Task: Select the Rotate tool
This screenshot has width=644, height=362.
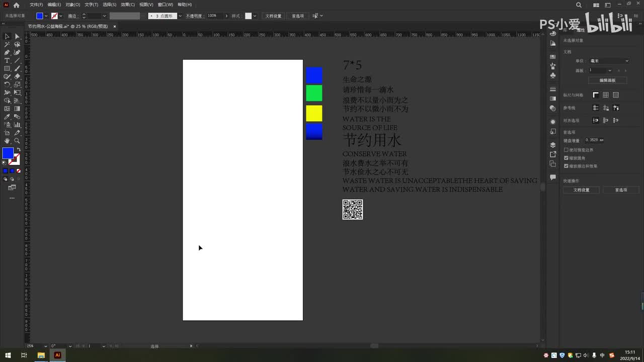Action: (7, 84)
